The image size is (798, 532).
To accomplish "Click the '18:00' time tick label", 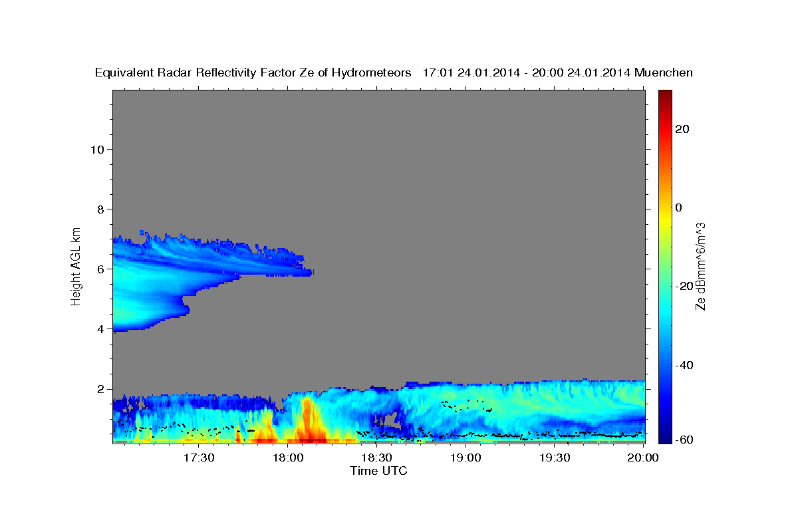I will pyautogui.click(x=288, y=458).
